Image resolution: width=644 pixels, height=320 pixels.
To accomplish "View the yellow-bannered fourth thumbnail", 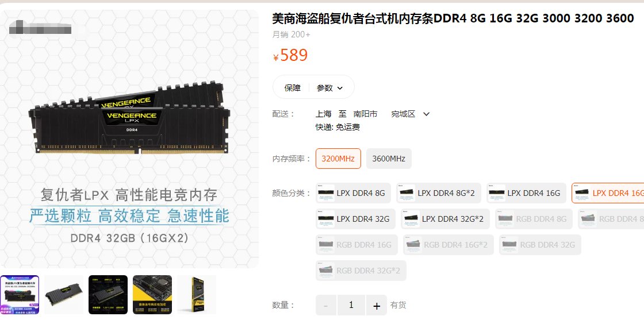I will point(152,295).
